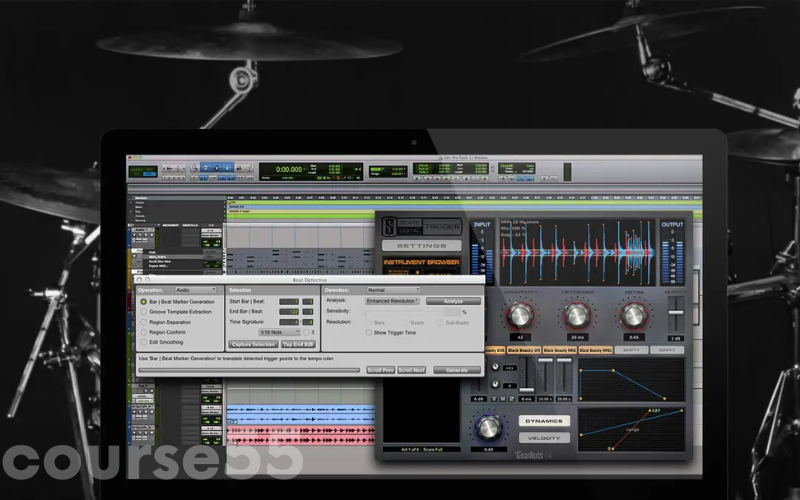
Task: Open the Analysis Enhanced Resolution dropdown
Action: point(392,301)
